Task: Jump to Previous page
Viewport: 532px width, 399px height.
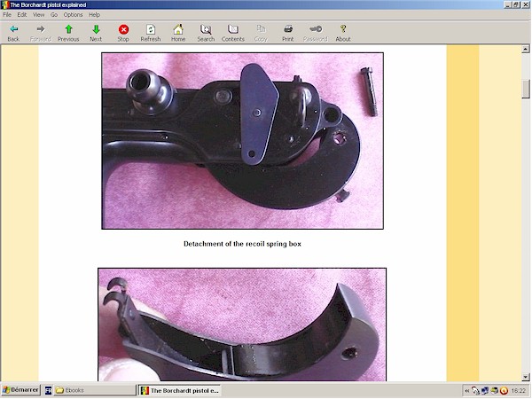Action: (68, 33)
